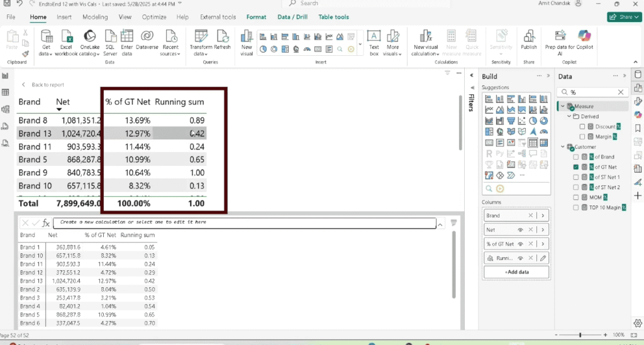Pick the Python visual
644x345 pixels.
tap(500, 154)
